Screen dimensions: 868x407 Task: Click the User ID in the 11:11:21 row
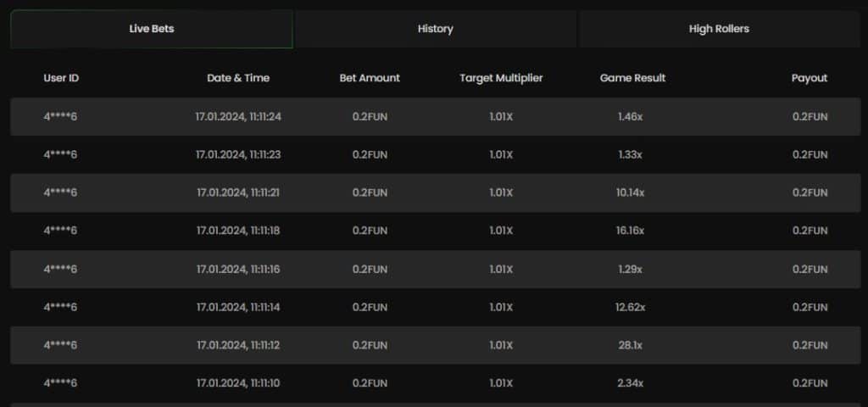61,192
